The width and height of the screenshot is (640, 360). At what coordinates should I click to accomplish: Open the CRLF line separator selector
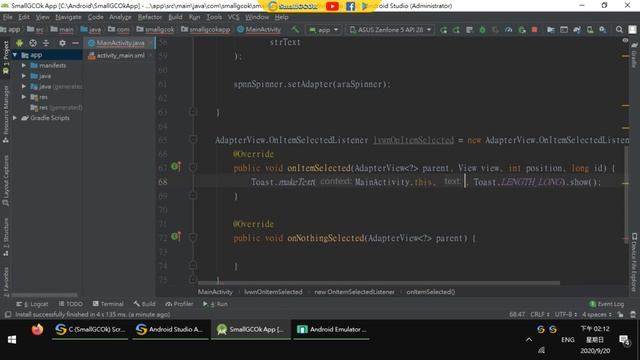(x=540, y=314)
